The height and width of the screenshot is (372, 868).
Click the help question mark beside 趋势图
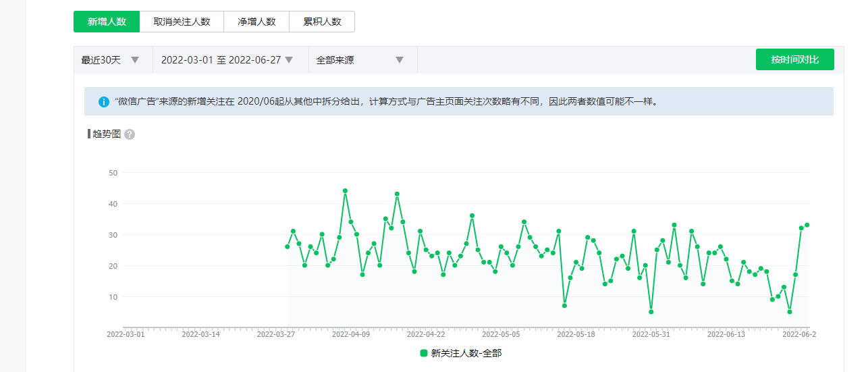pyautogui.click(x=130, y=134)
